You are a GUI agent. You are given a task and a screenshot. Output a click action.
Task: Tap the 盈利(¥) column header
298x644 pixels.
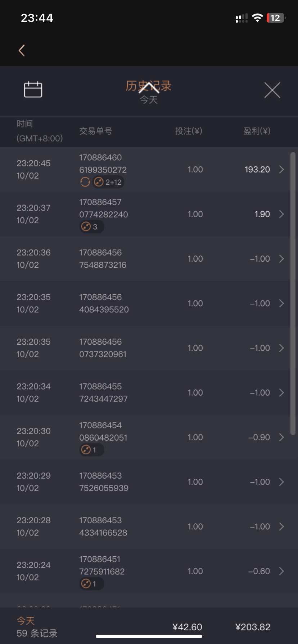pyautogui.click(x=257, y=131)
